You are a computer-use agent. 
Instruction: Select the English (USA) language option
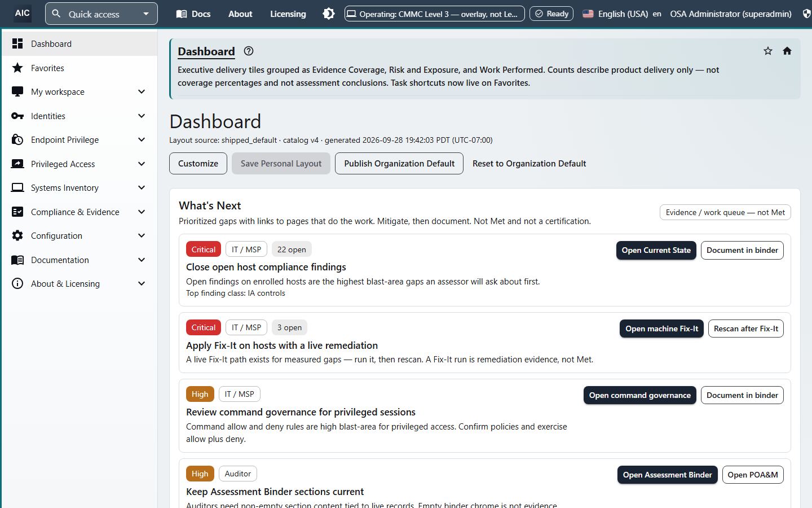[x=622, y=14]
